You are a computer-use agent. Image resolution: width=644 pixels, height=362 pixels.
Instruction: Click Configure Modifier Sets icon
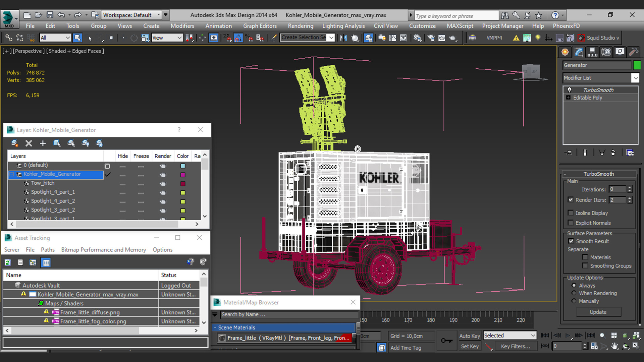pos(630,153)
